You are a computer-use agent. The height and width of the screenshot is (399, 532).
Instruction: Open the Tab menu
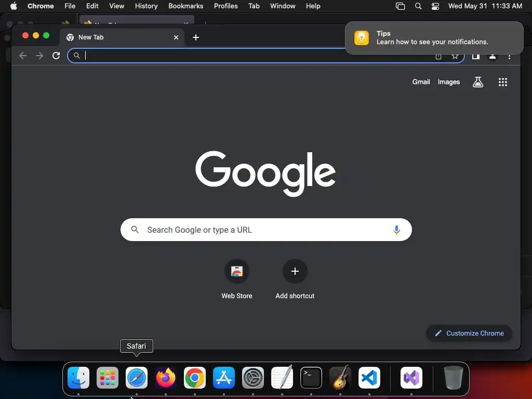pos(254,6)
